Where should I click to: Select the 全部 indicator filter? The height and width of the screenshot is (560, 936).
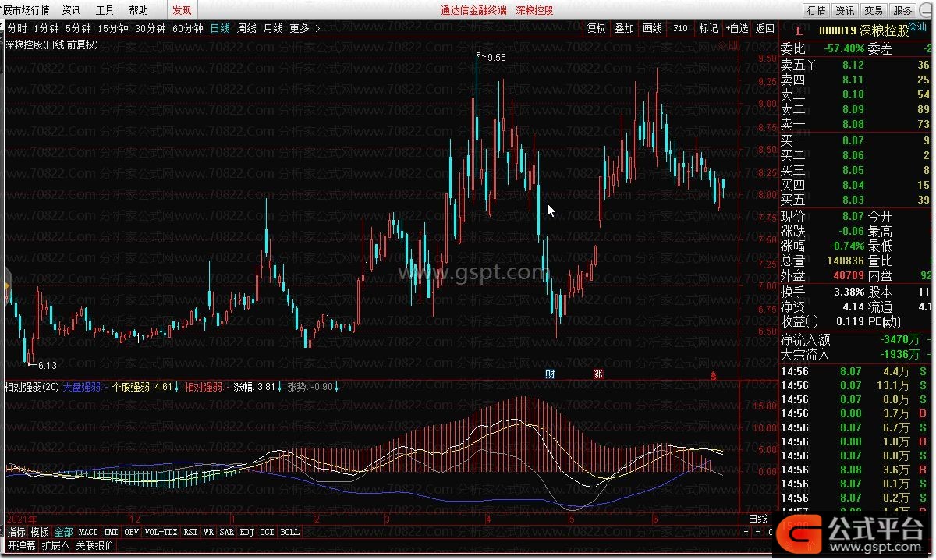pyautogui.click(x=64, y=532)
